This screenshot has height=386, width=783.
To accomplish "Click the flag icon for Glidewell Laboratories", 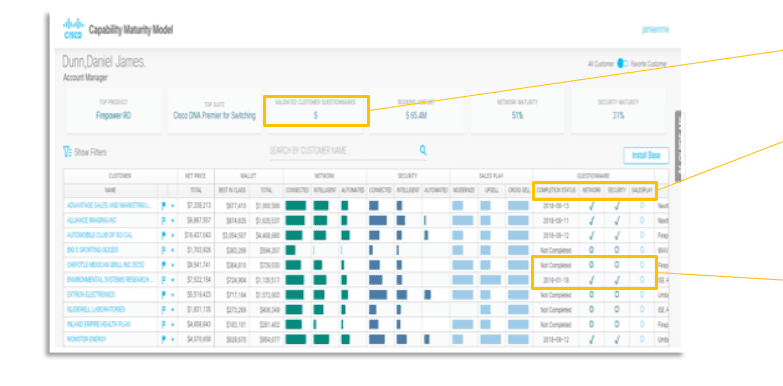I will click(163, 310).
